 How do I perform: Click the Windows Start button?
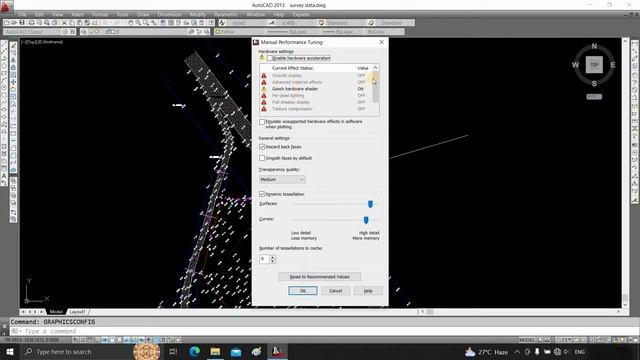9,351
